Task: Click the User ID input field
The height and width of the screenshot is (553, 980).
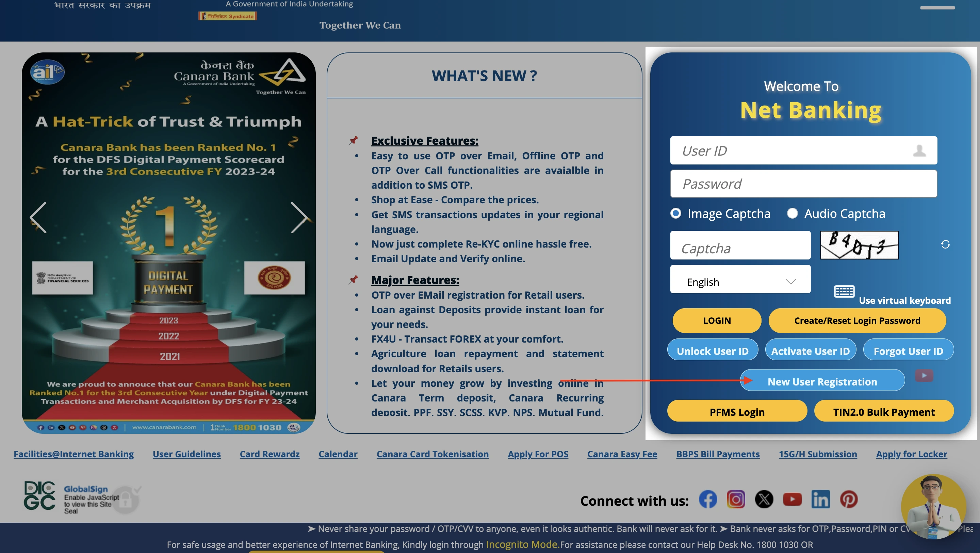Action: coord(803,149)
